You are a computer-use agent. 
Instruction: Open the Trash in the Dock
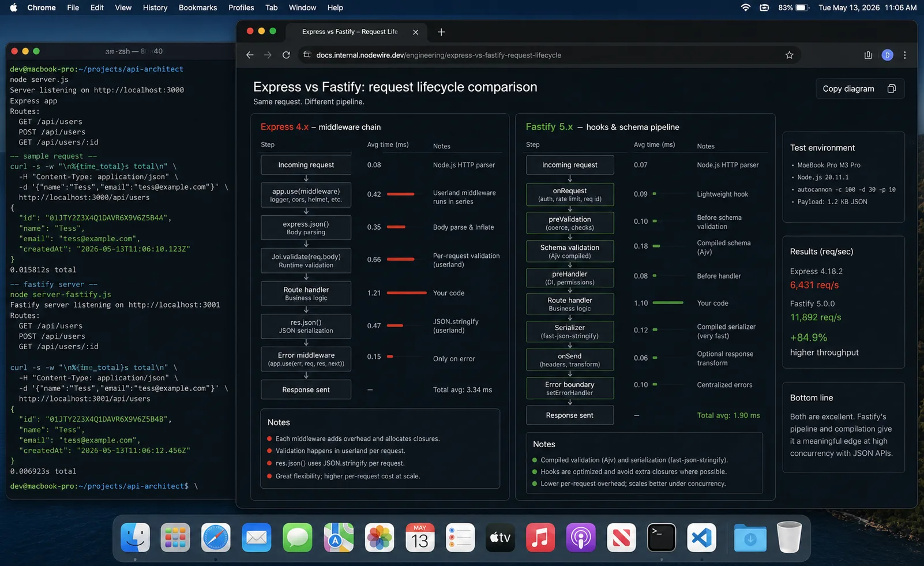pyautogui.click(x=789, y=538)
